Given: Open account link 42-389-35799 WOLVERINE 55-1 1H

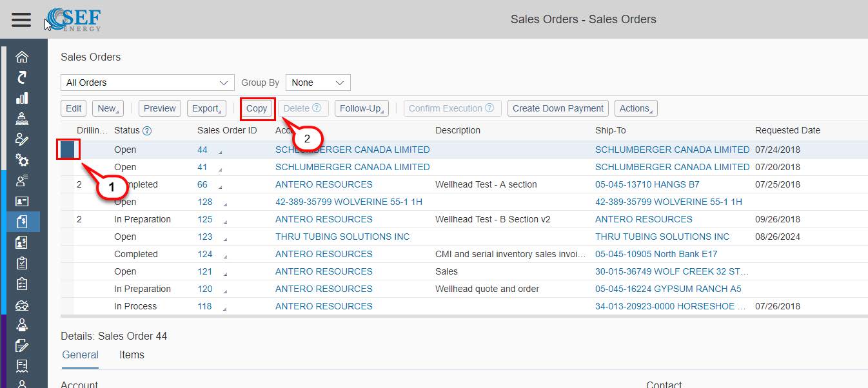Looking at the screenshot, I should 349,202.
